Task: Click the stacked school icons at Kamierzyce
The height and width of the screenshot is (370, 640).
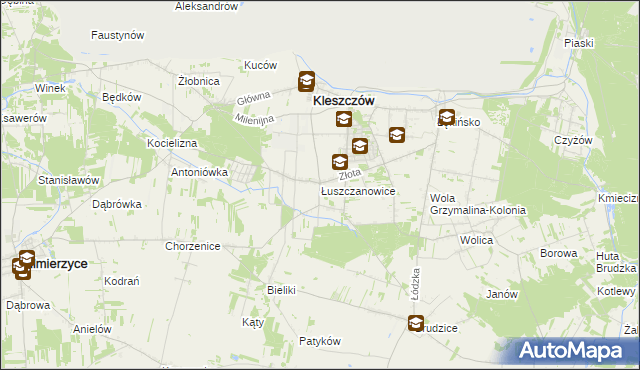Action: click(22, 265)
